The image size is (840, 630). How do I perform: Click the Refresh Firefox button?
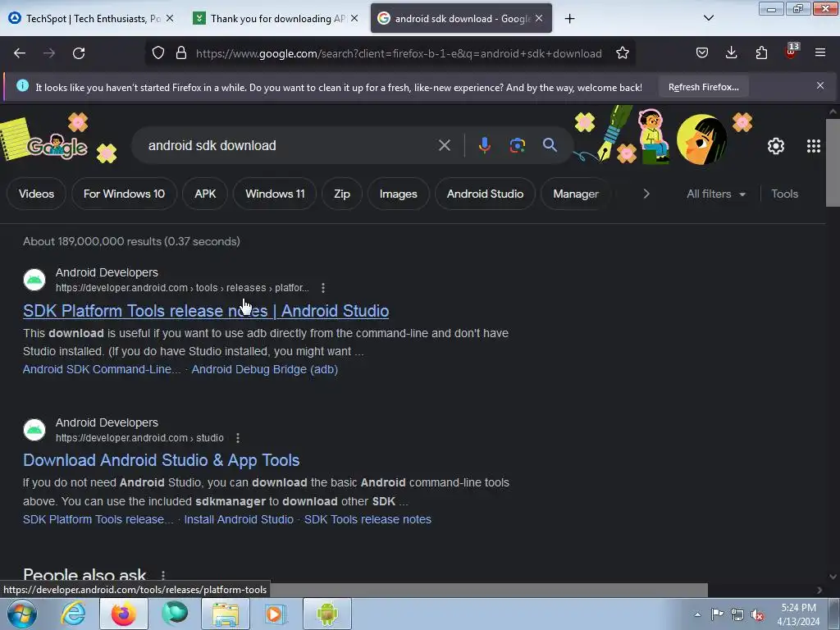(x=703, y=87)
